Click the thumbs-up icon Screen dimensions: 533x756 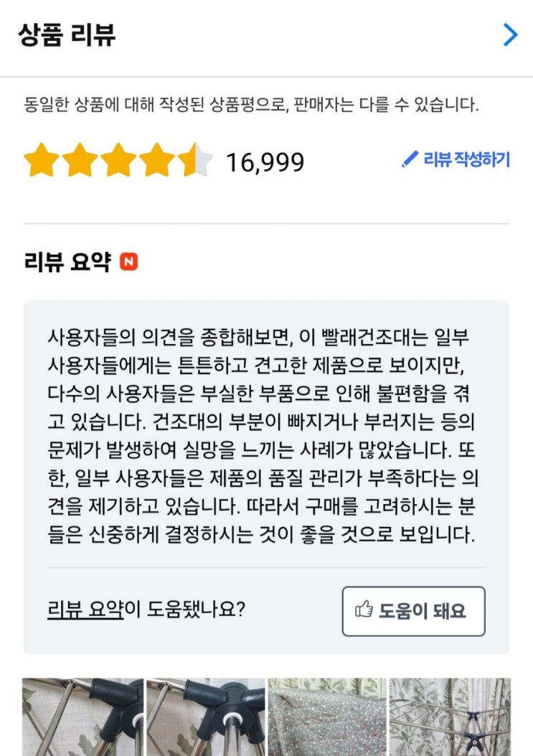pyautogui.click(x=364, y=611)
